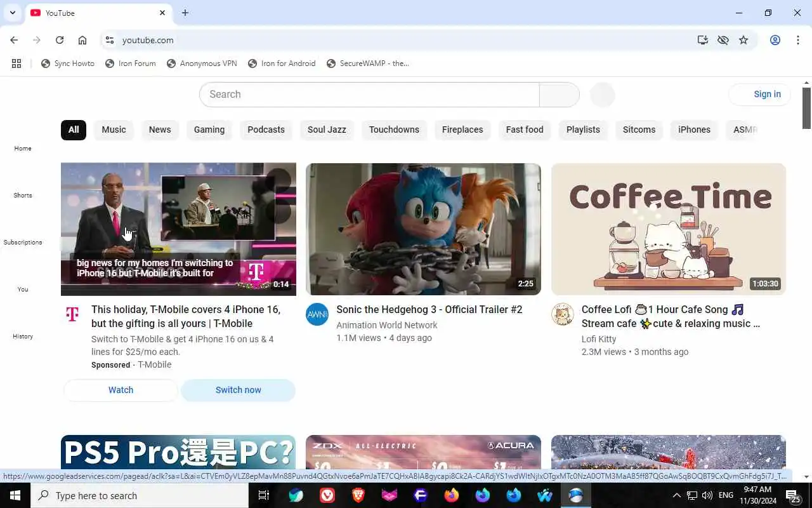Open the Windows Start menu
Screen dimensions: 812x508
15,495
